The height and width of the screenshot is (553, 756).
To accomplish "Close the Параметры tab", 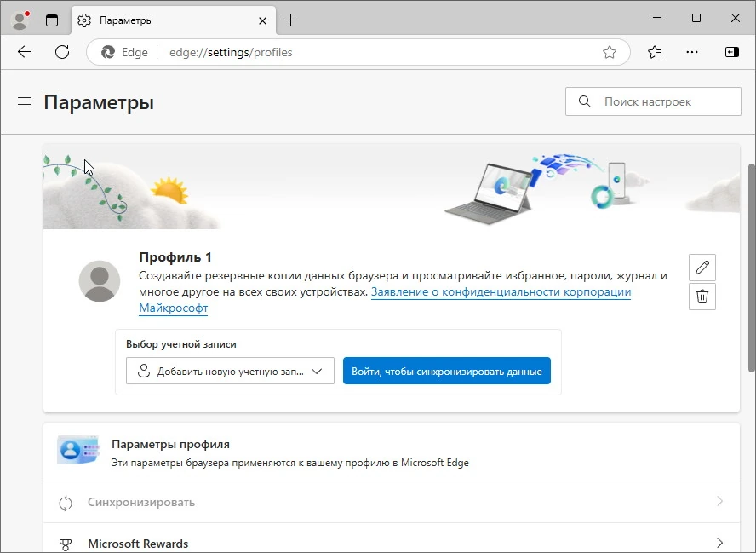I will click(x=262, y=20).
